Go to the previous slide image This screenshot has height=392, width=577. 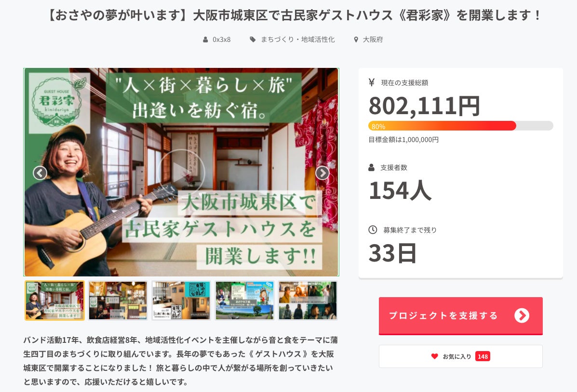point(40,173)
